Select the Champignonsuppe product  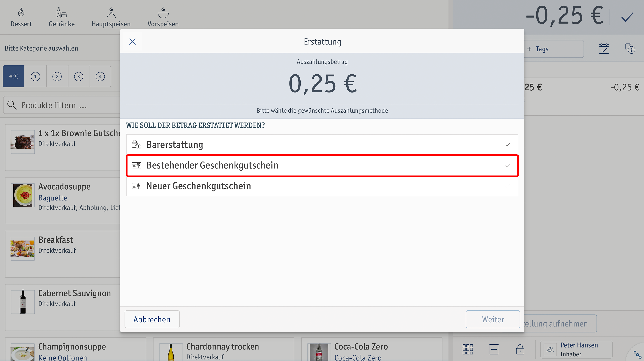point(76,349)
